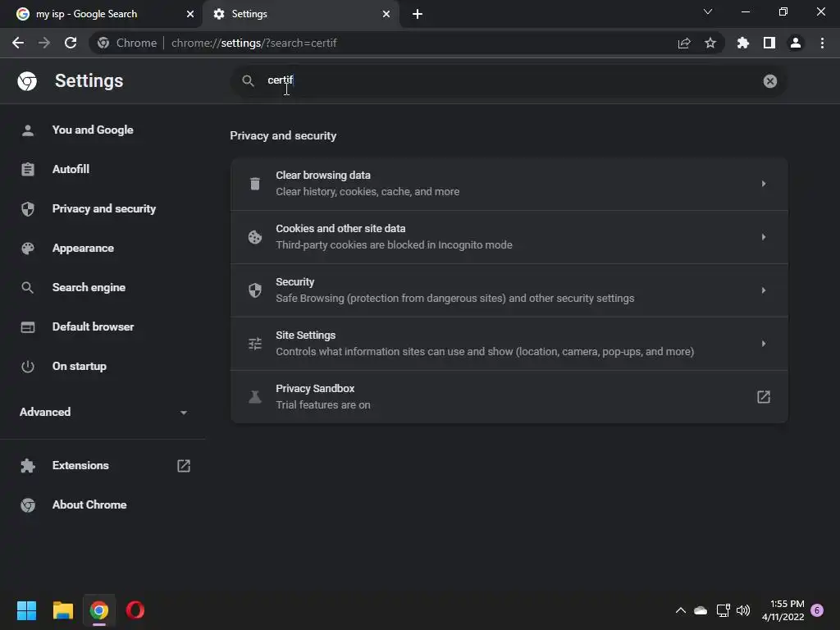The height and width of the screenshot is (630, 840).
Task: Click the trash icon for Clear browsing data
Action: [x=255, y=184]
